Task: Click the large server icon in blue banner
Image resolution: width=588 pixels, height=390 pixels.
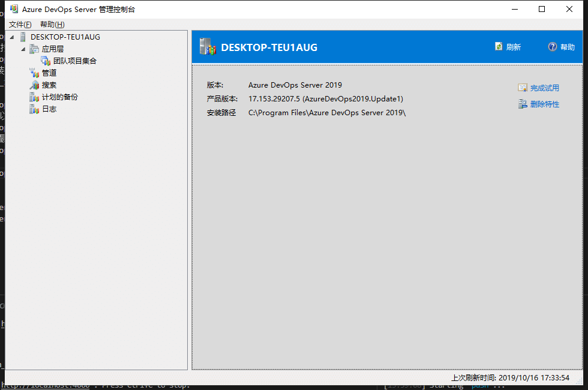Action: click(208, 47)
